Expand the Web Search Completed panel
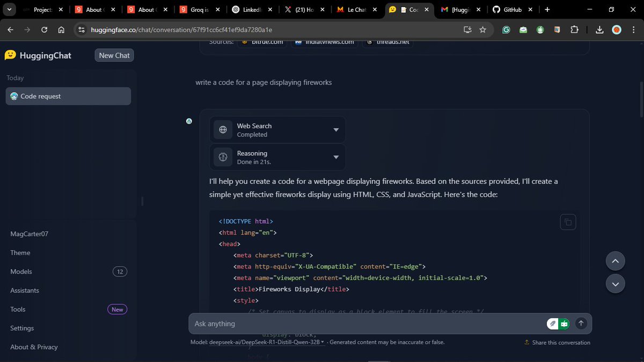Viewport: 644px width, 362px height. [277, 130]
